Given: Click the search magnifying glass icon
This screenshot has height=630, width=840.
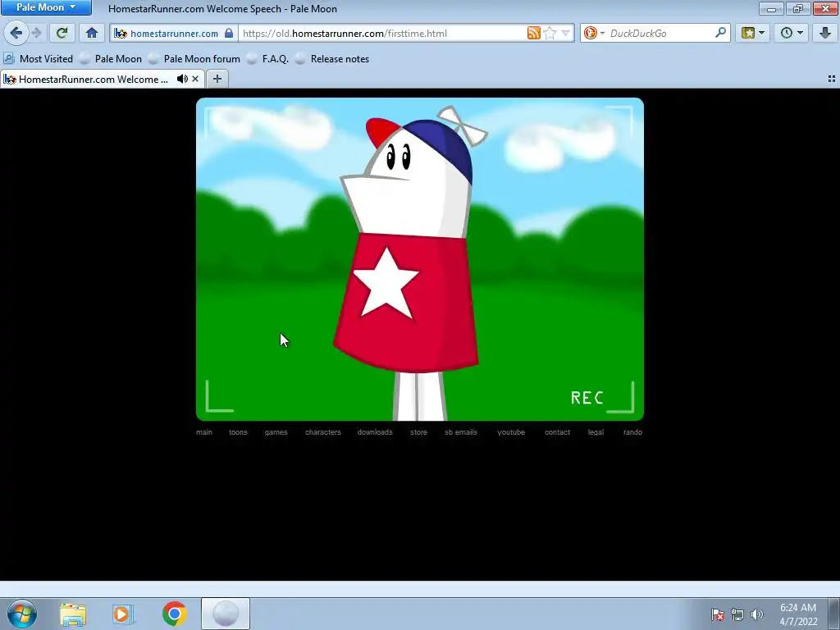Looking at the screenshot, I should (x=720, y=33).
